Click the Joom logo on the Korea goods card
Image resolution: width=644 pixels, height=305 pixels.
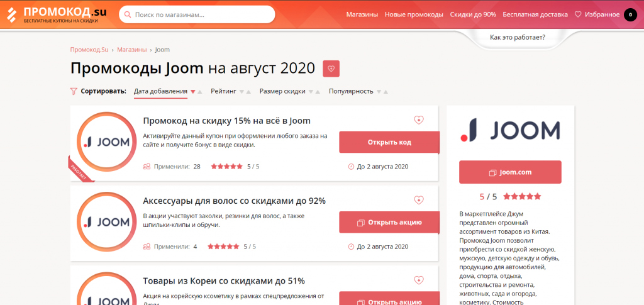click(x=107, y=289)
